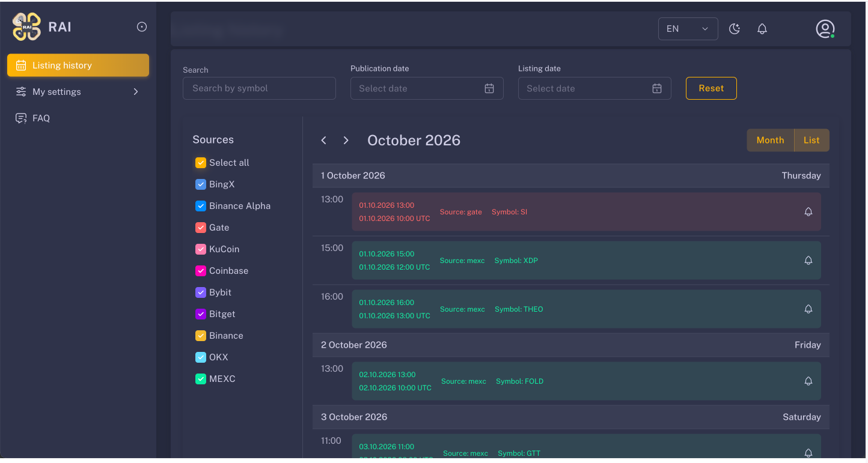Switch to List view

tap(811, 141)
